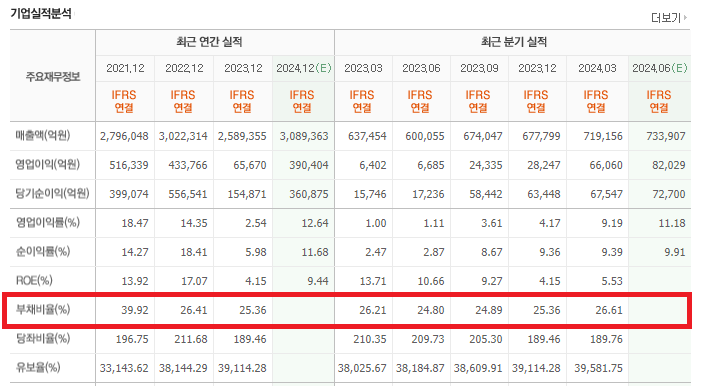702x386 pixels.
Task: Select the 최근 분기 실적 header
Action: (514, 42)
